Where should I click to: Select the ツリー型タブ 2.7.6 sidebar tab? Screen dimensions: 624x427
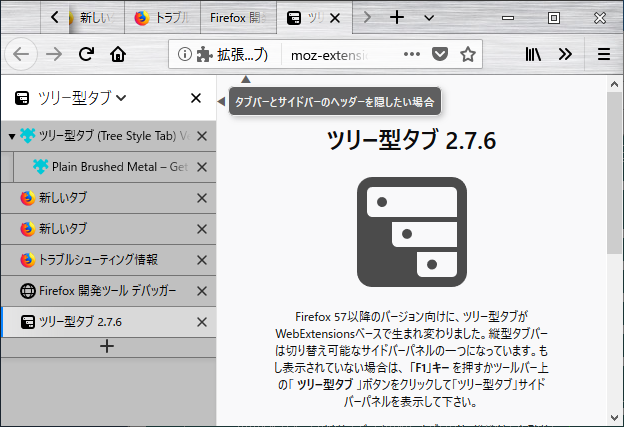click(108, 322)
